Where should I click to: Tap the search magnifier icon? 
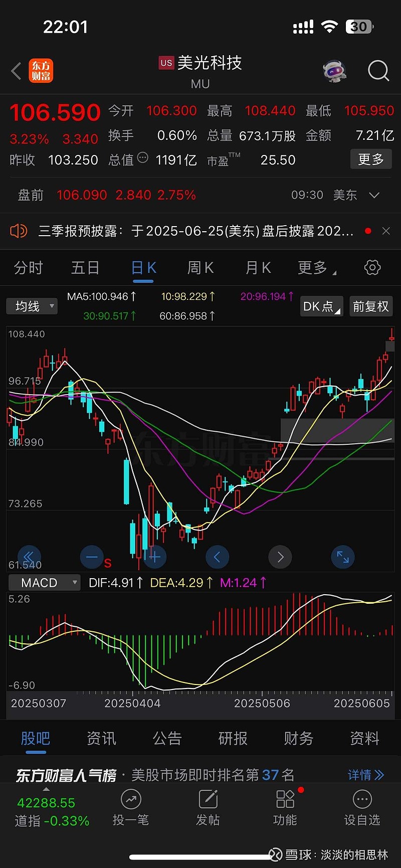pos(378,71)
